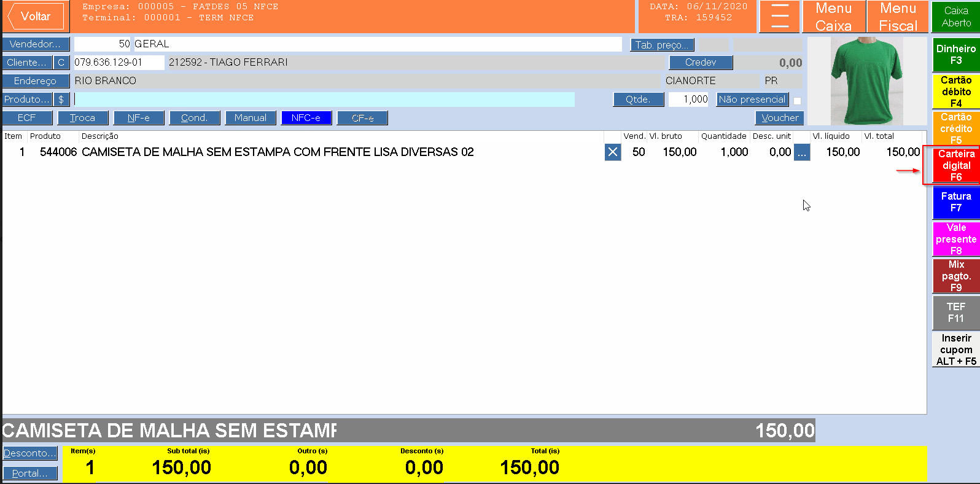
Task: Select the Manual mode
Action: pos(251,118)
